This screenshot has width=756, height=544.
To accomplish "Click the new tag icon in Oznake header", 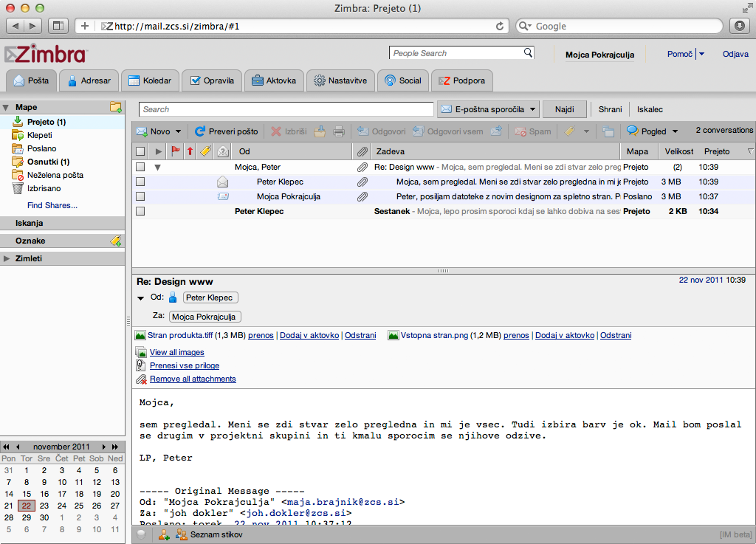I will coord(116,241).
